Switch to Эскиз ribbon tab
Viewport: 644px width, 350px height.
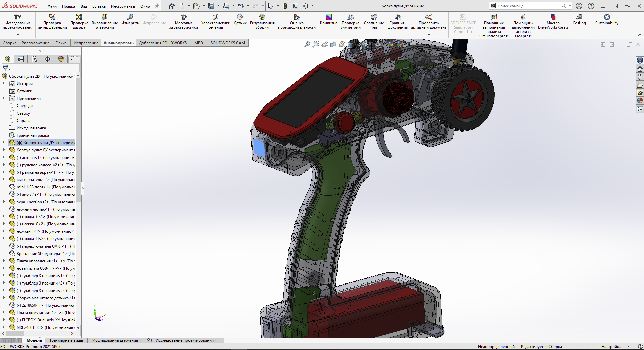61,43
